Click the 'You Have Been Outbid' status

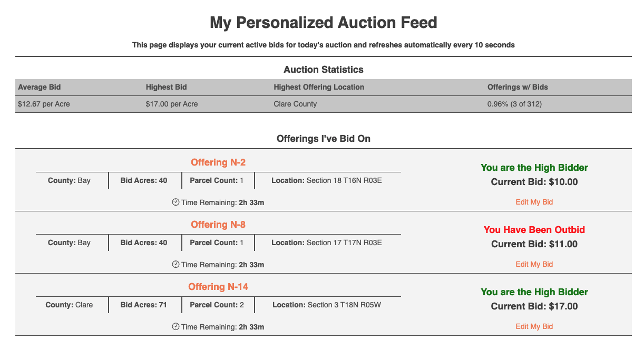(x=534, y=230)
